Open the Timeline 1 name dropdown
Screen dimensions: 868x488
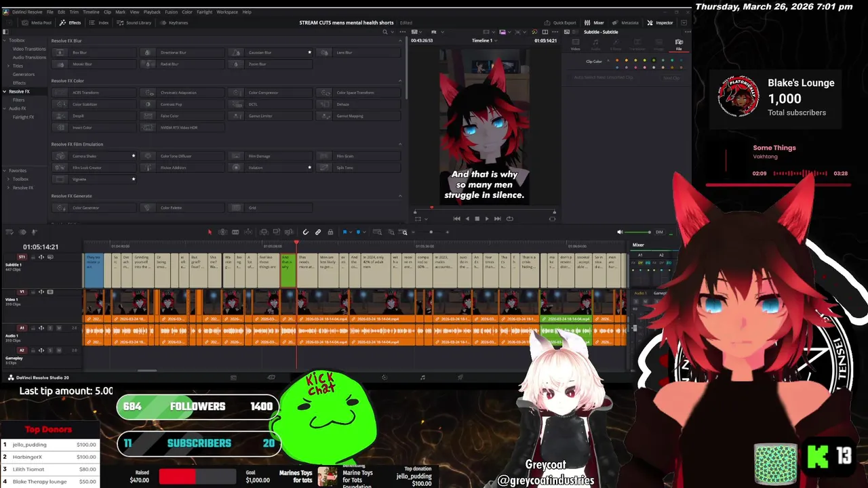(x=496, y=41)
